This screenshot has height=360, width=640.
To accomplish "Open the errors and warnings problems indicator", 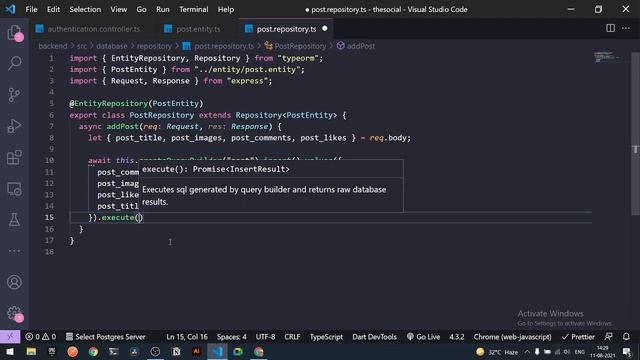I will pyautogui.click(x=40, y=337).
